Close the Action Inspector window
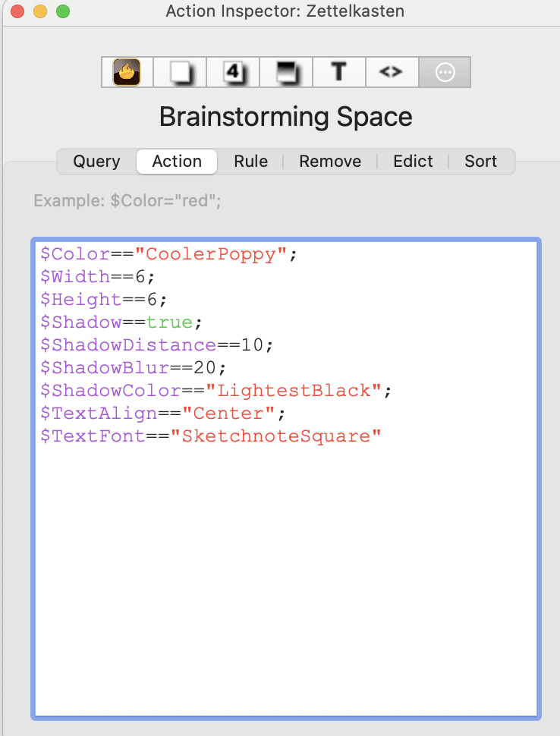Viewport: 560px width, 736px height. tap(17, 11)
